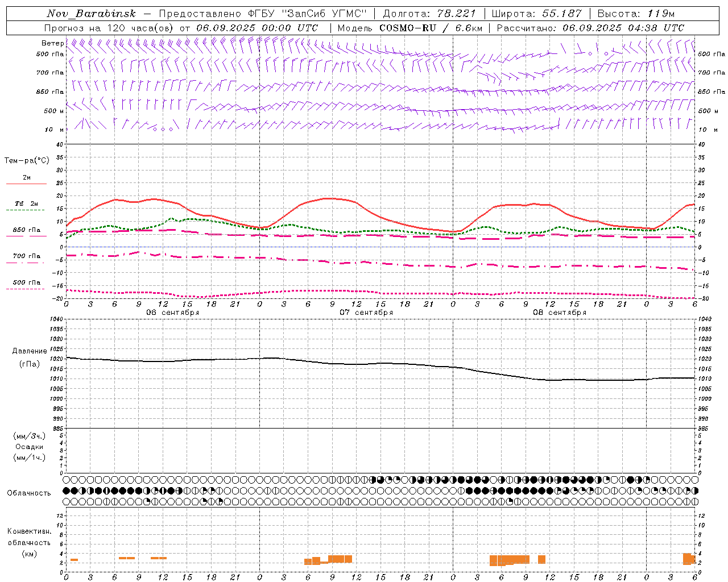
Task: Click the 2м temperature legend line sample
Action: [26, 184]
